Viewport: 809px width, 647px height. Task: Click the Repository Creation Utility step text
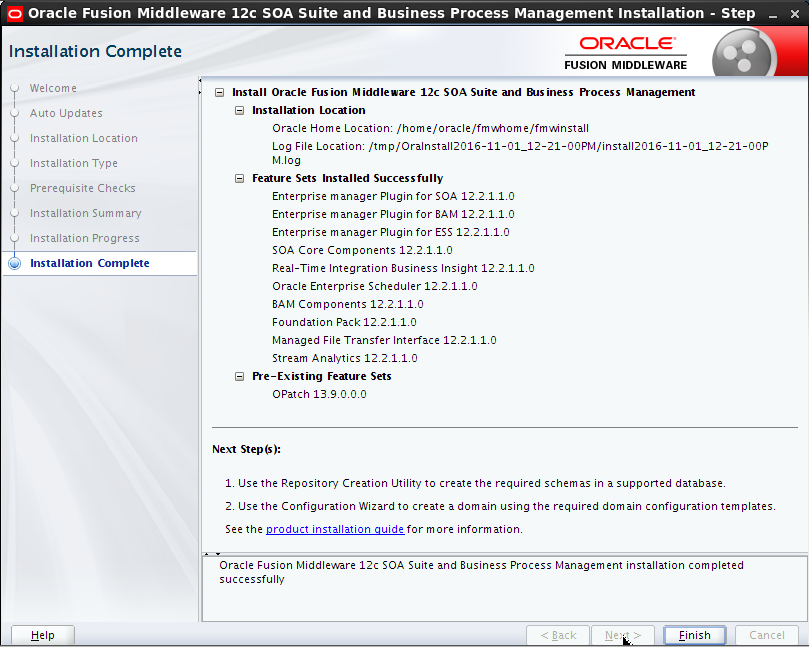click(x=475, y=483)
